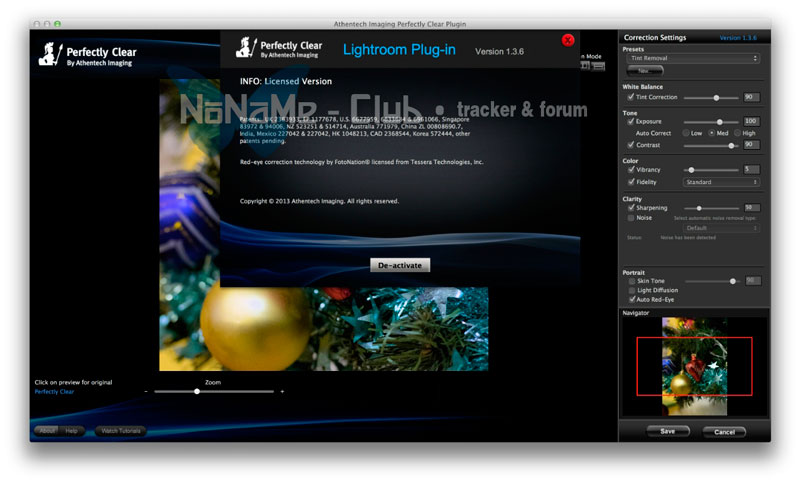Click the 'INFO: Licensed Version' text
This screenshot has width=800, height=482.
(286, 81)
